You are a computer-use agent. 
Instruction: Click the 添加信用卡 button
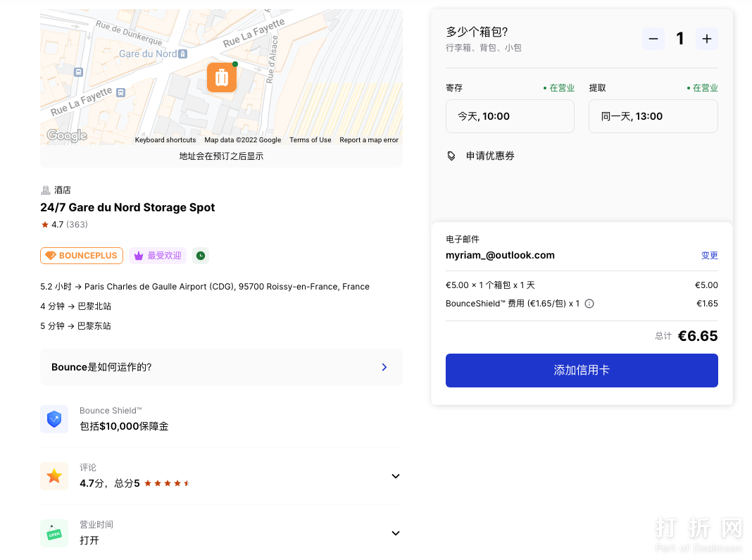coord(582,371)
